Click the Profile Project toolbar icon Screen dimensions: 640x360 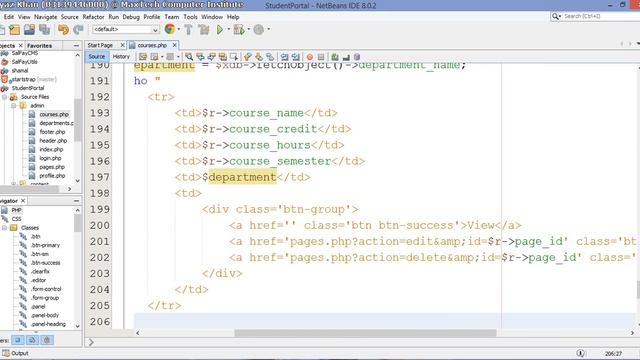point(259,29)
